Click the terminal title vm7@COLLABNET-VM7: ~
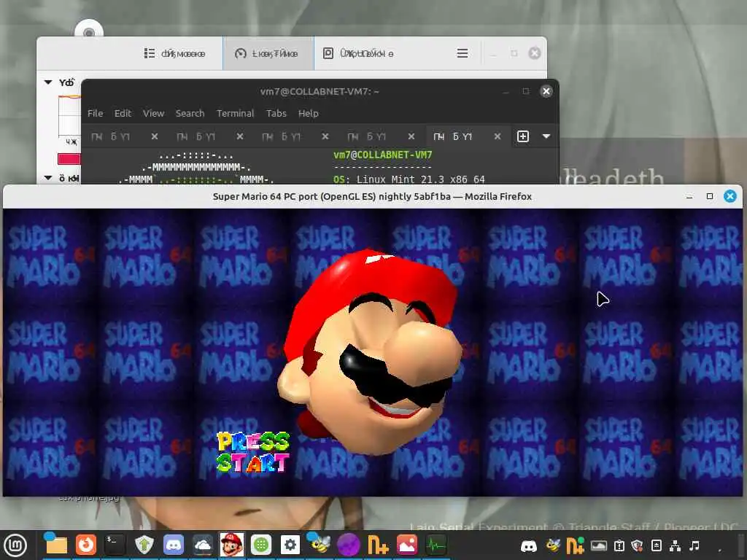The height and width of the screenshot is (560, 747). (x=320, y=91)
